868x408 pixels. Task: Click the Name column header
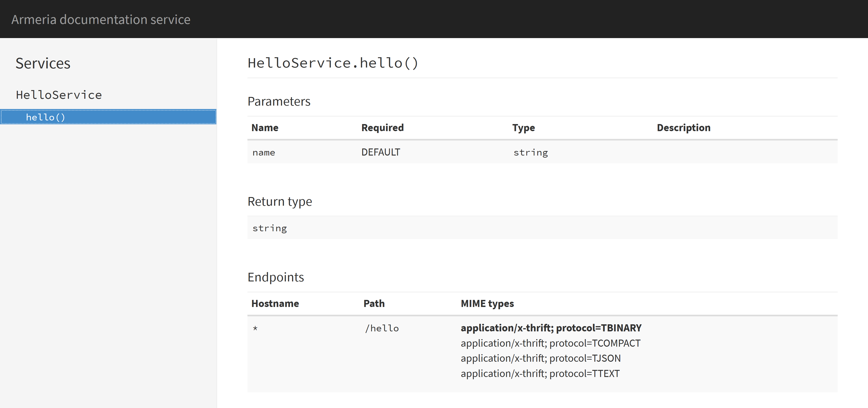265,128
